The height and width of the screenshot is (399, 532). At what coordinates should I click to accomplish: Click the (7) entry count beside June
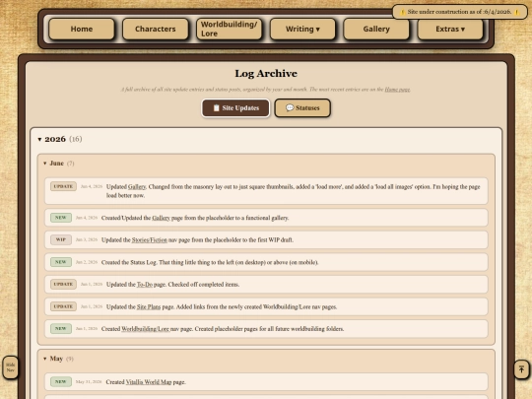[70, 164]
